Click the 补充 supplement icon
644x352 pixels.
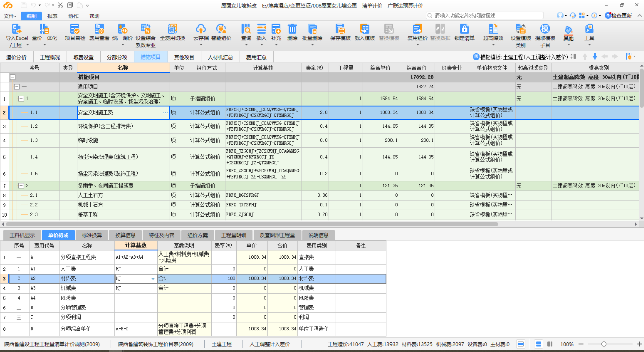(x=276, y=29)
